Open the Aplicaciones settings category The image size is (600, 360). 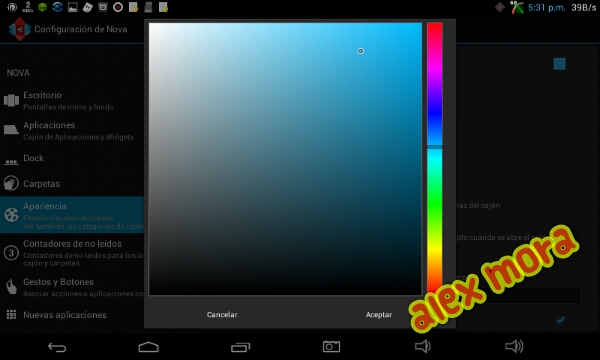point(72,131)
